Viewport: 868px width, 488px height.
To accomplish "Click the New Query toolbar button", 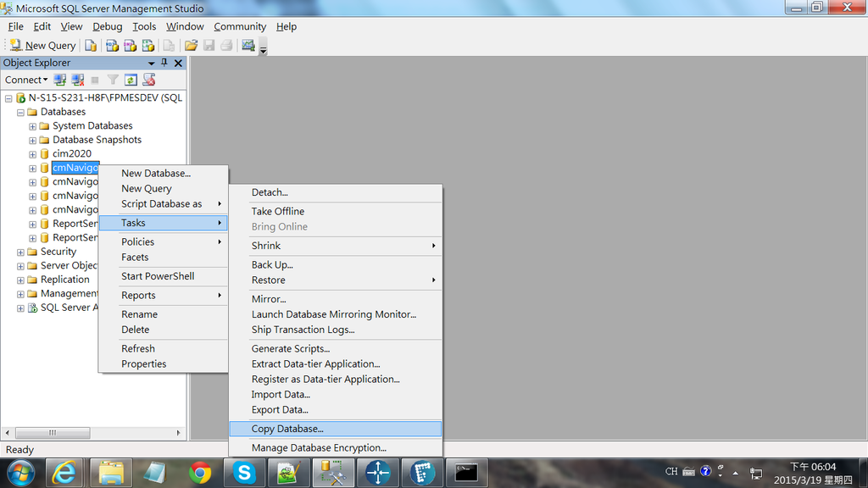I will click(x=42, y=46).
